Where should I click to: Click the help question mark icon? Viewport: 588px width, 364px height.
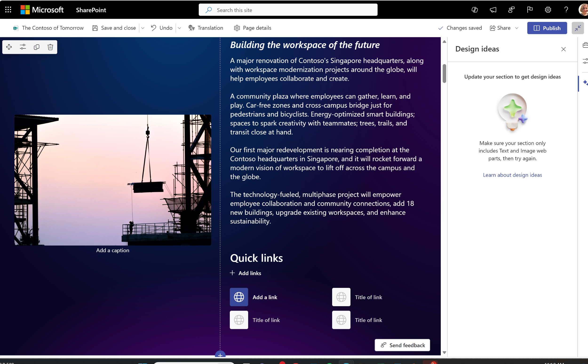(566, 10)
